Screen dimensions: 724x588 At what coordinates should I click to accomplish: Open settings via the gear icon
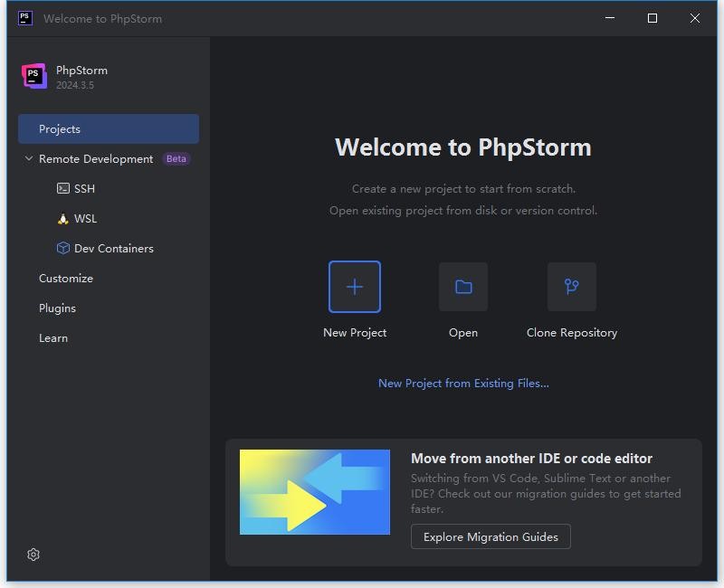pyautogui.click(x=33, y=555)
